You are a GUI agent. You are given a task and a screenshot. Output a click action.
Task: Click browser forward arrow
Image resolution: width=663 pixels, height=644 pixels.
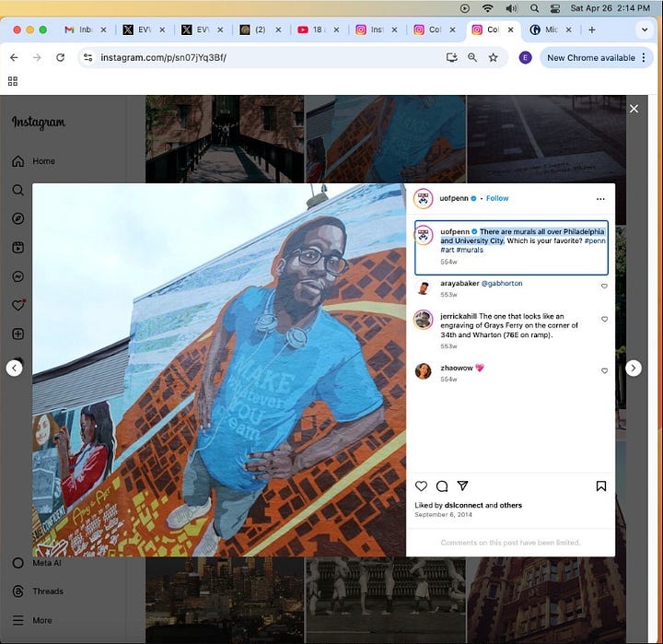37,57
